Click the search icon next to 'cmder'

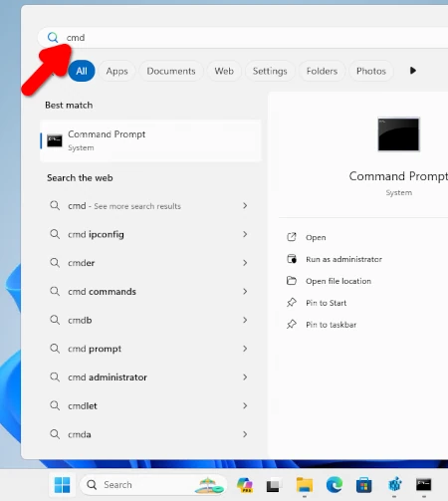pyautogui.click(x=55, y=263)
